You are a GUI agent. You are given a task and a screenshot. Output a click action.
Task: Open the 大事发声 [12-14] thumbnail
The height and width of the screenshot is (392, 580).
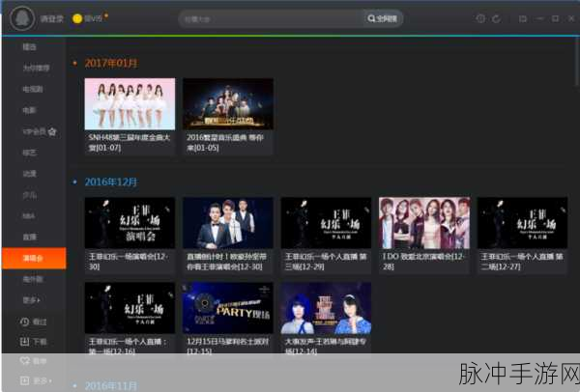pos(327,308)
